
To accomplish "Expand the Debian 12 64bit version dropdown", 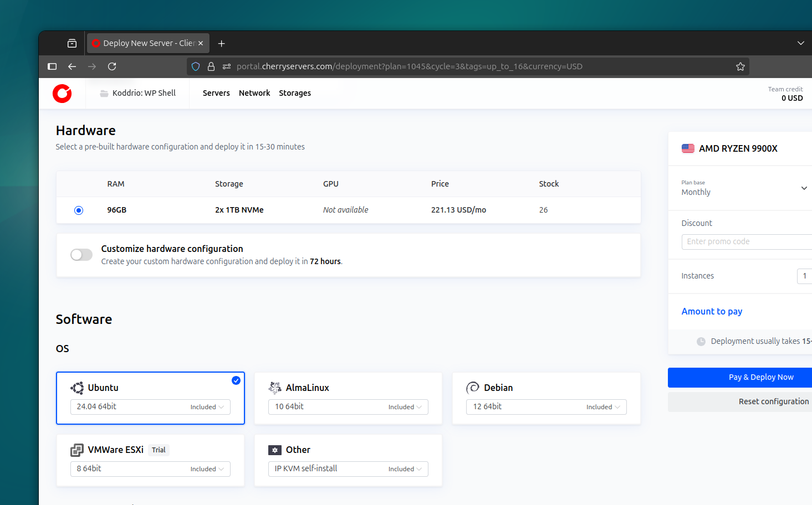I will (547, 407).
